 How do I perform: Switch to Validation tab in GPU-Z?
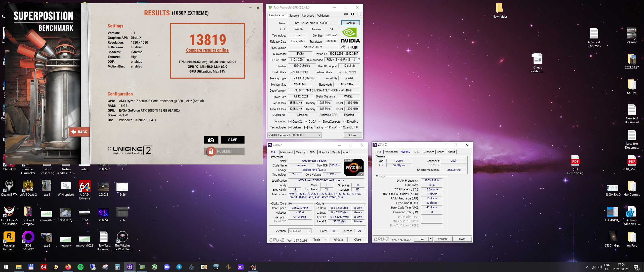(323, 16)
